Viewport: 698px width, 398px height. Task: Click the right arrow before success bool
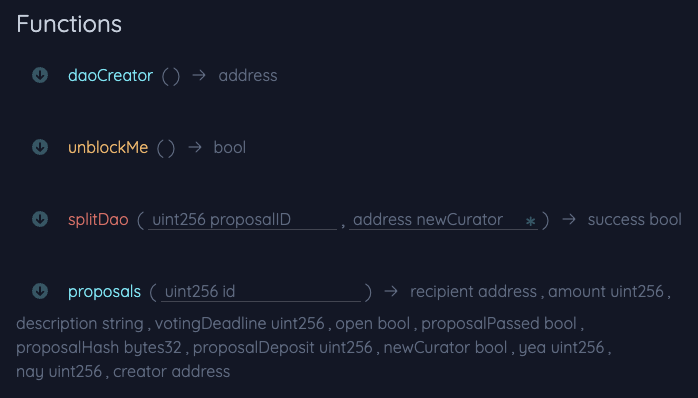click(569, 219)
